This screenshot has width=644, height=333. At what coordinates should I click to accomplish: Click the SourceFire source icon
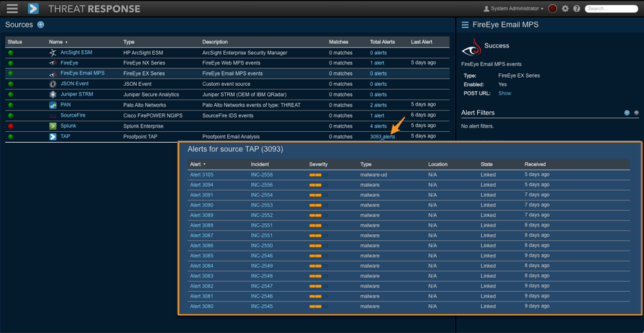tap(53, 116)
